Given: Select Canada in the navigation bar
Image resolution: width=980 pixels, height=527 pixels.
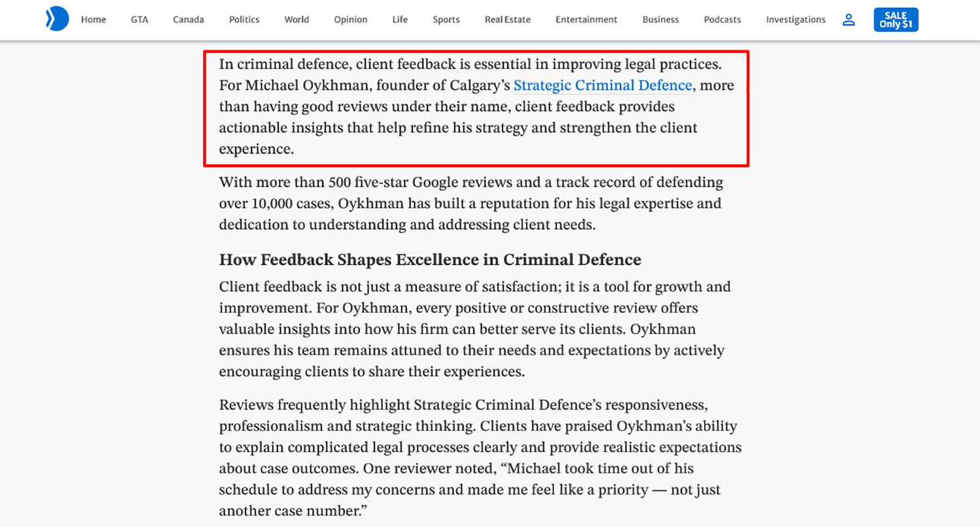Looking at the screenshot, I should point(189,20).
